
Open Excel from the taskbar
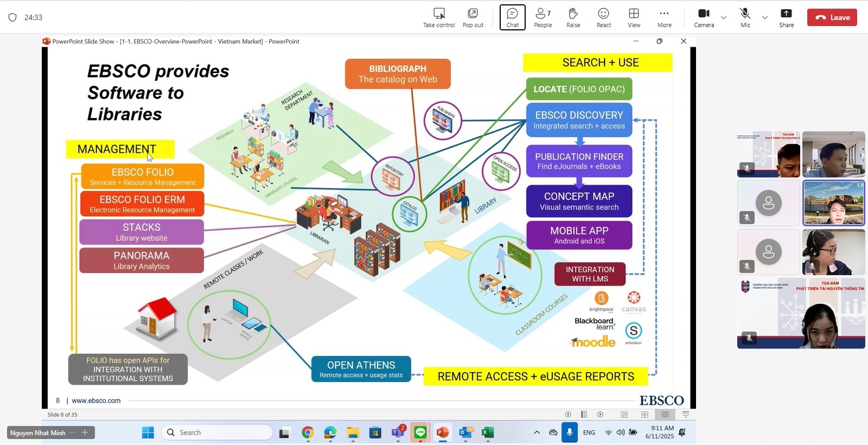[488, 433]
